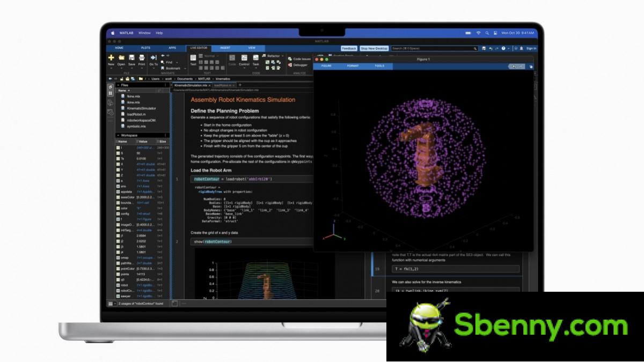Viewport: 644px width, 362px height.
Task: Click the Print icon
Action: pyautogui.click(x=142, y=57)
